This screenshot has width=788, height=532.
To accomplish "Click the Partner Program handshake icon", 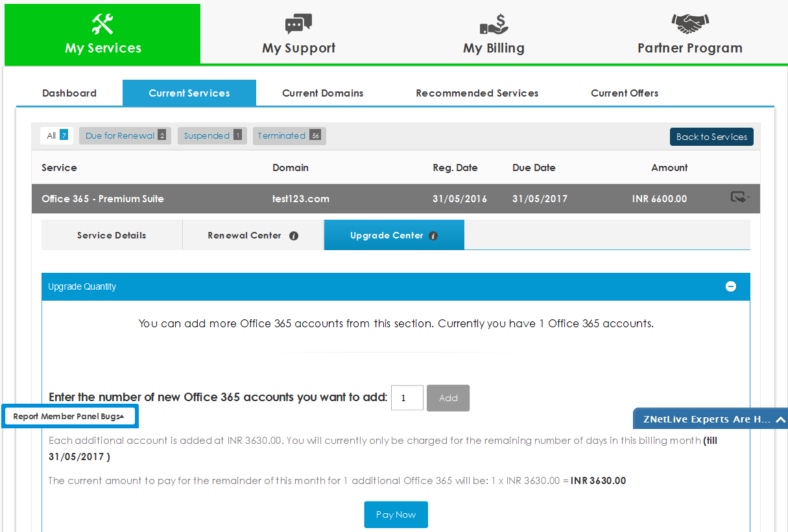I will pyautogui.click(x=689, y=21).
